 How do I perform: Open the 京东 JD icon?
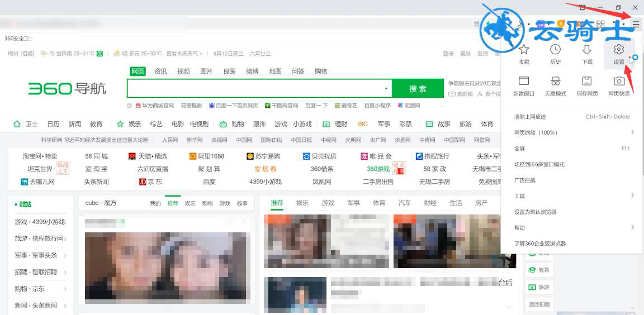(143, 182)
